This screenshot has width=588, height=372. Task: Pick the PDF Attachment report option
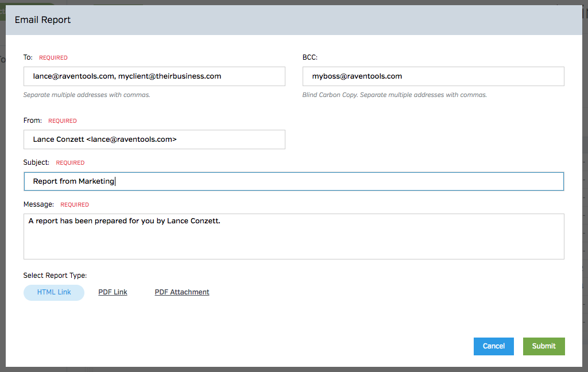click(x=182, y=292)
